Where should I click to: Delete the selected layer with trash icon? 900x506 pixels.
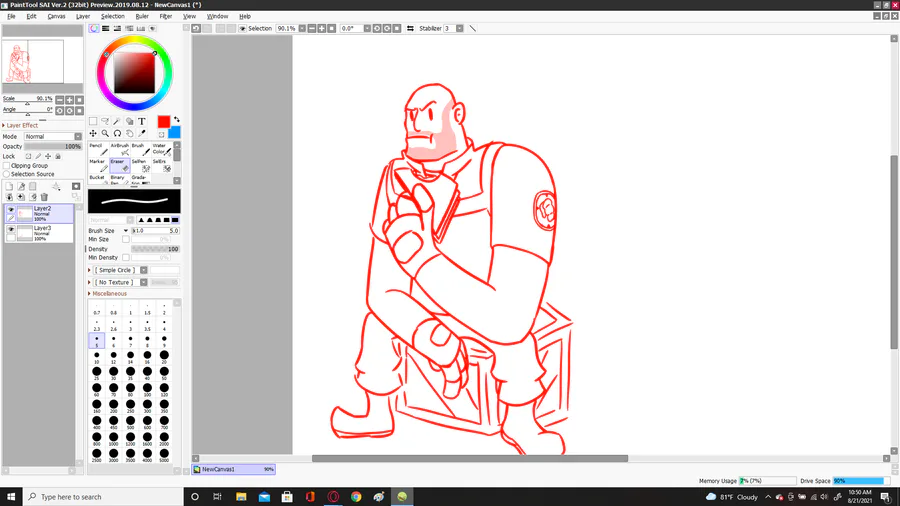pyautogui.click(x=44, y=197)
